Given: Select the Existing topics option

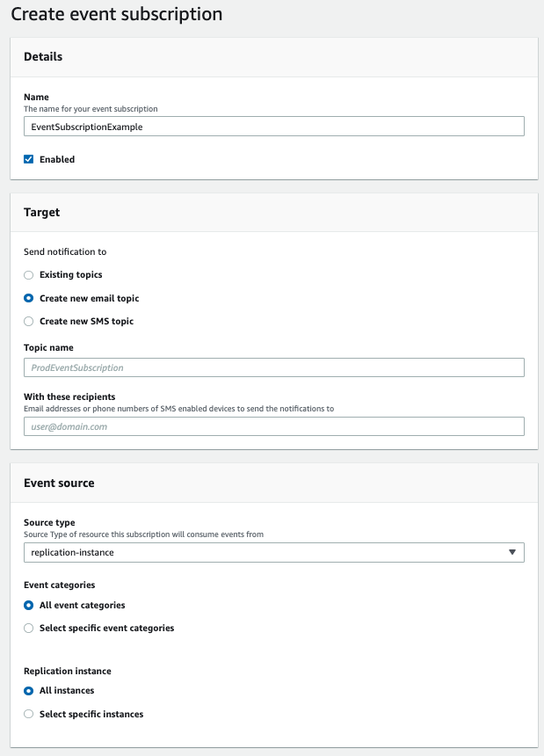Looking at the screenshot, I should click(x=28, y=274).
